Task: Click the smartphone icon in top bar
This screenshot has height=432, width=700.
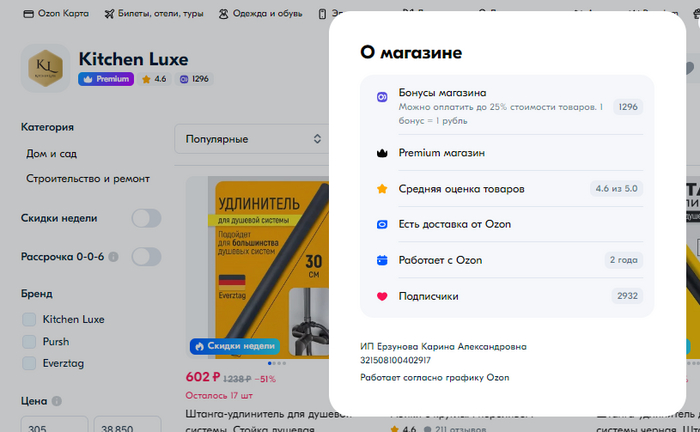Action: pos(322,14)
